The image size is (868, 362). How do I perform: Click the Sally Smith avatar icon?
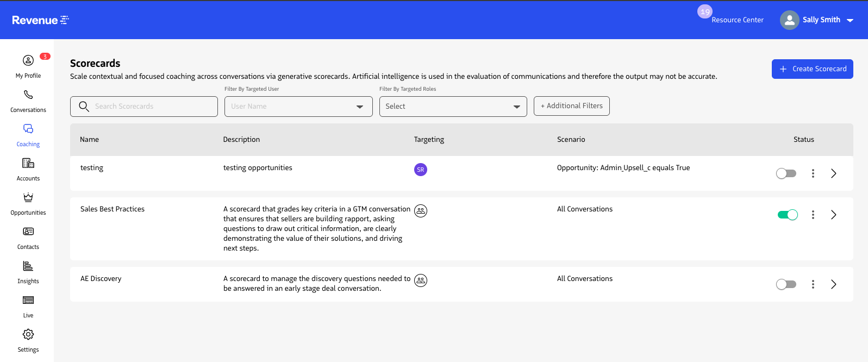point(789,20)
